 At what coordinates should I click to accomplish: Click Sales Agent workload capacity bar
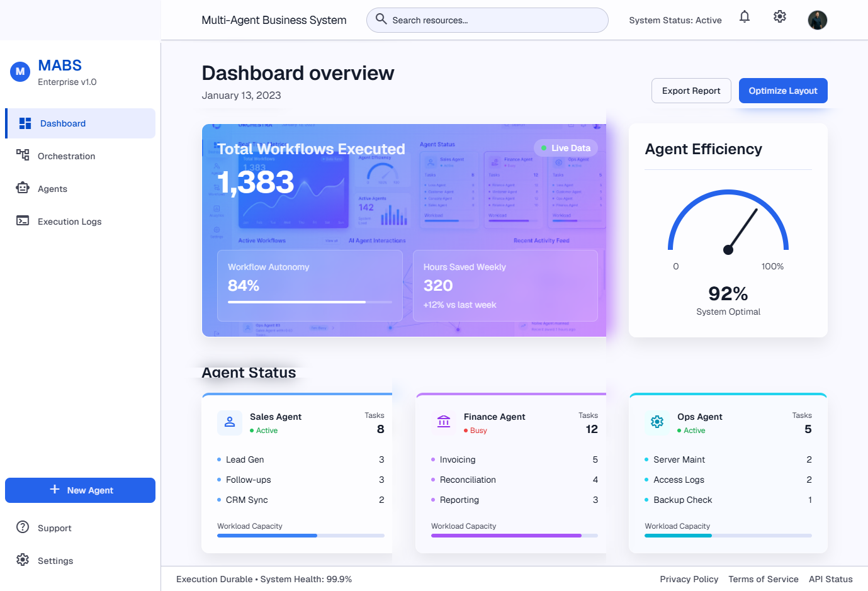coord(301,536)
